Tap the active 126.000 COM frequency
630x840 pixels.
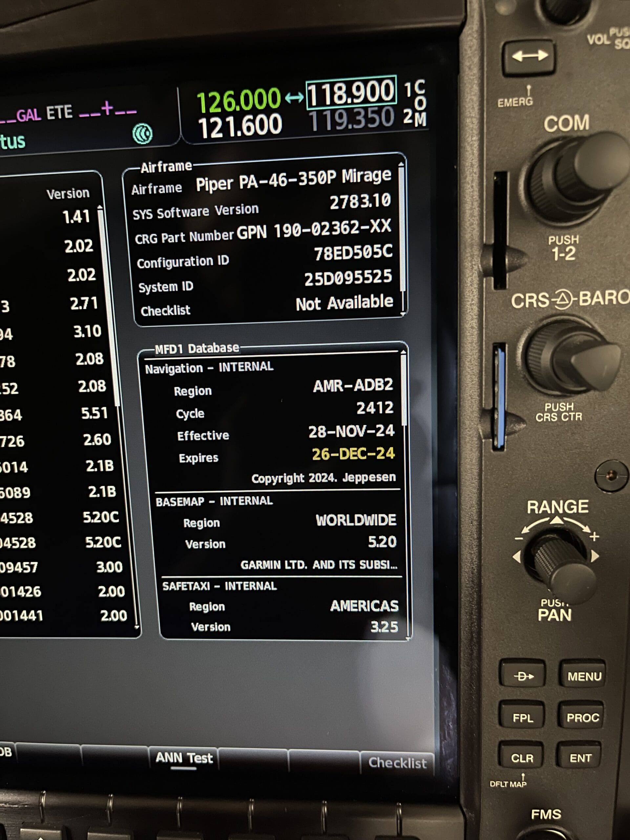coord(239,100)
